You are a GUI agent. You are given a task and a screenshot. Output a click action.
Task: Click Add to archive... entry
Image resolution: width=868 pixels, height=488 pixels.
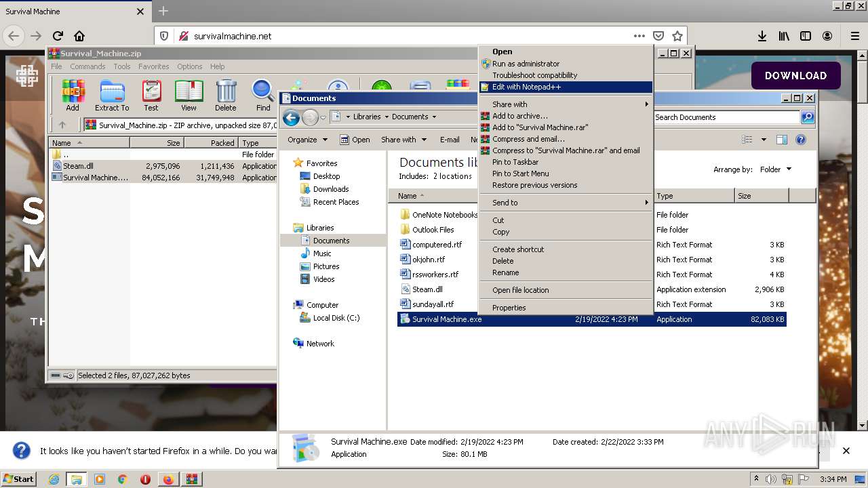coord(565,116)
